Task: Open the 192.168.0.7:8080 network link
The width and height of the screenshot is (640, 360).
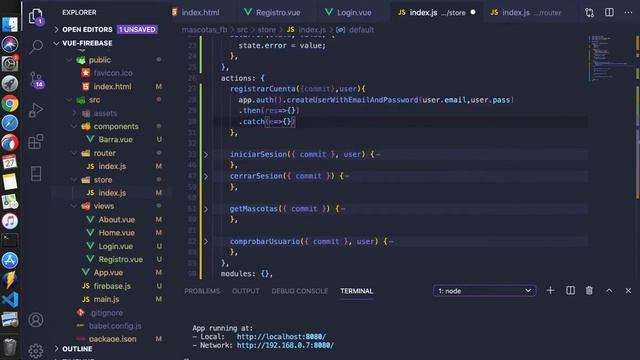Action: pos(285,345)
